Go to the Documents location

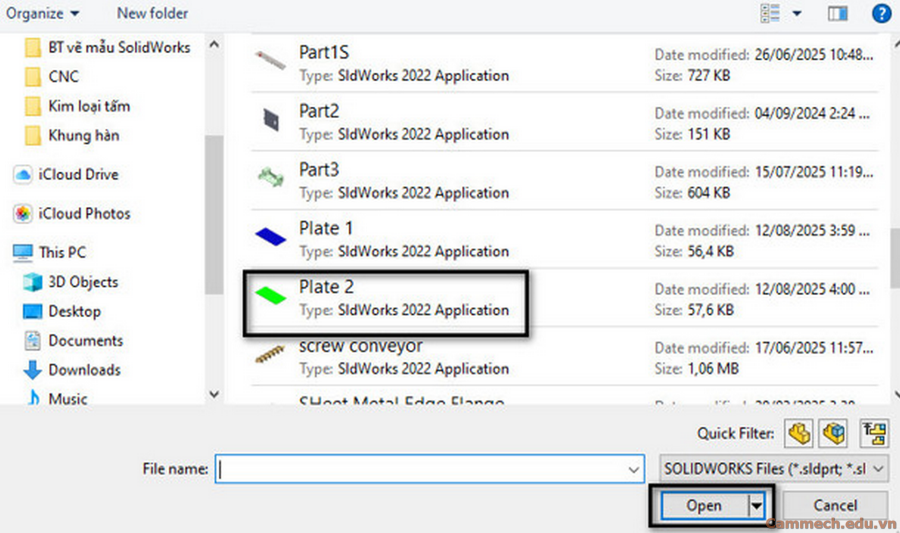[x=73, y=341]
